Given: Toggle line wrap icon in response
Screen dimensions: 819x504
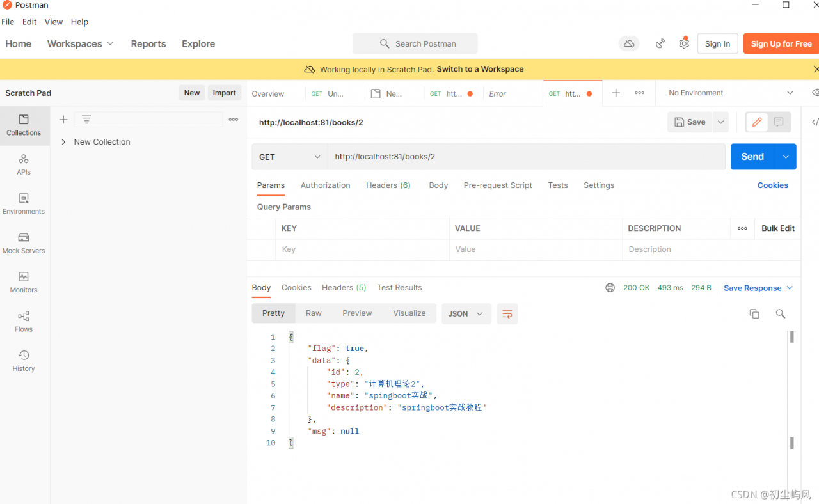Looking at the screenshot, I should click(507, 313).
